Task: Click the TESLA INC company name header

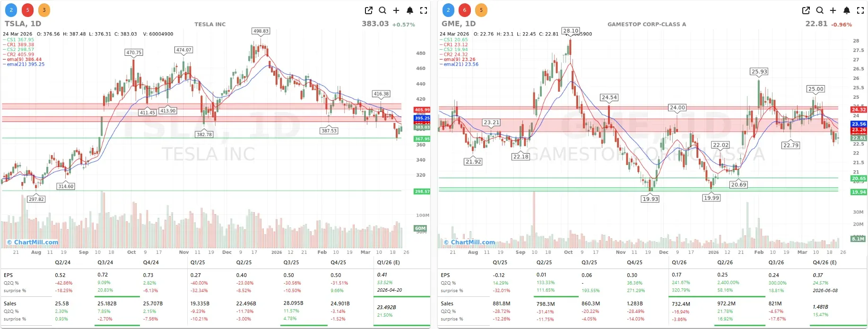Action: tap(210, 24)
